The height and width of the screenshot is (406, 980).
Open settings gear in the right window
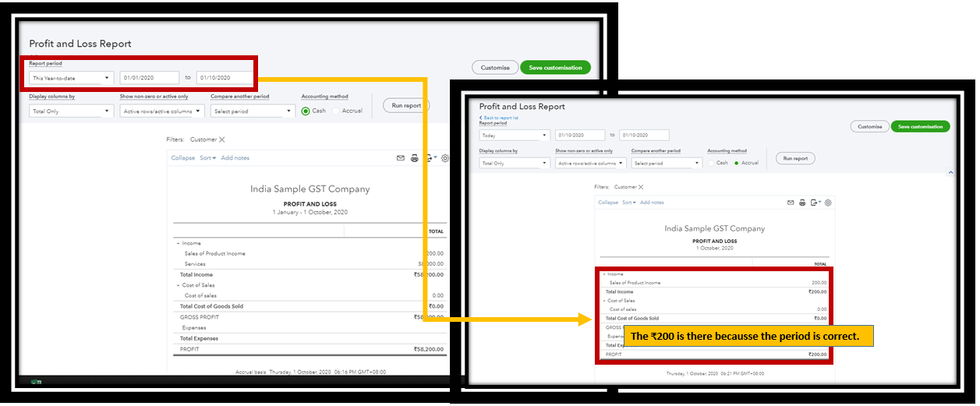[x=828, y=203]
